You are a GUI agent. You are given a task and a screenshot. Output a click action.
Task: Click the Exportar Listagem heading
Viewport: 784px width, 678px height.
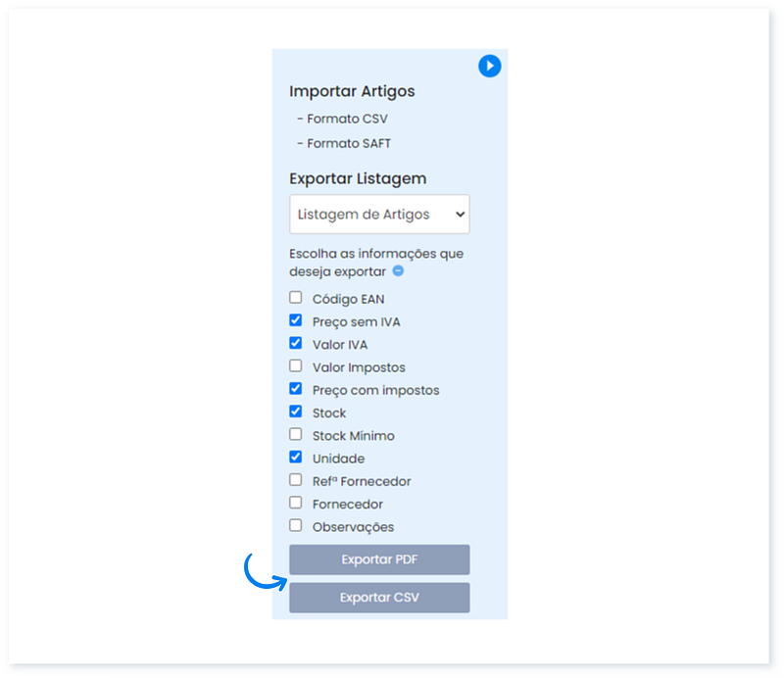coord(358,178)
